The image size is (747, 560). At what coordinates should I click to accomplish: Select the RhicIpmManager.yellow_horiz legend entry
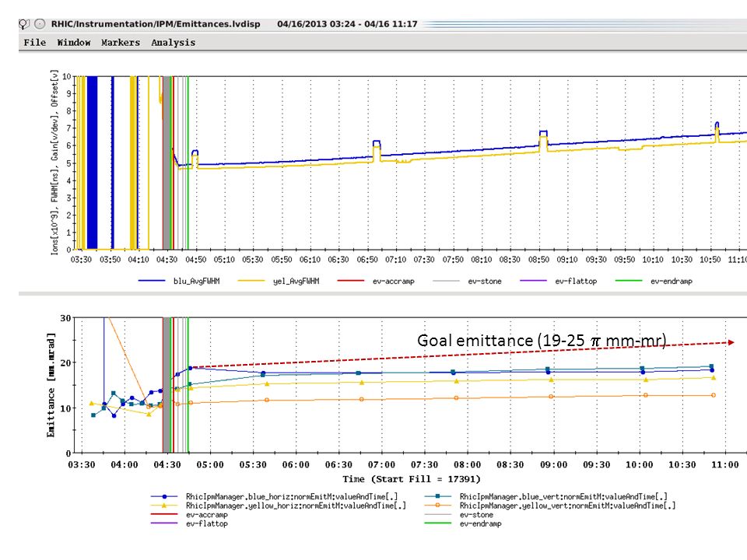[296, 506]
